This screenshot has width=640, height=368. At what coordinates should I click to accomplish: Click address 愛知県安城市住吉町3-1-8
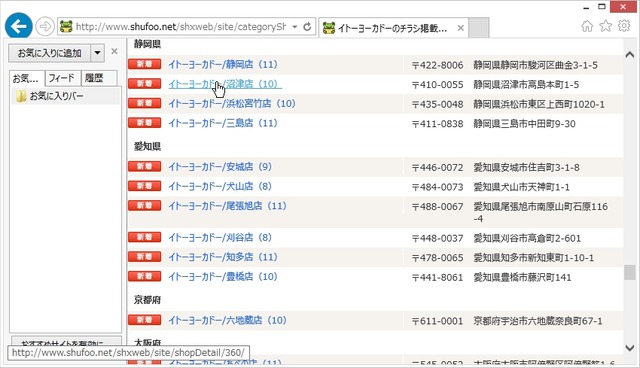pos(527,168)
